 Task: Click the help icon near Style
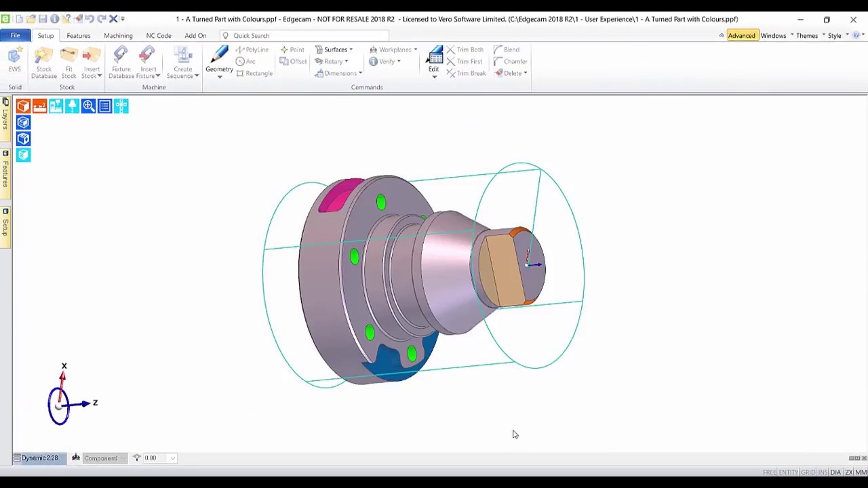pyautogui.click(x=856, y=35)
